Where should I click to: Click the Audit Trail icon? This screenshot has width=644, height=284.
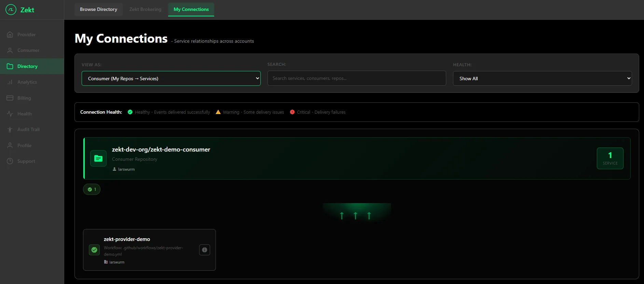(10, 130)
